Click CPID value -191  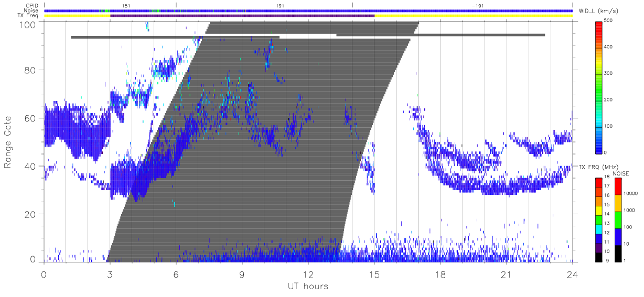tap(477, 5)
